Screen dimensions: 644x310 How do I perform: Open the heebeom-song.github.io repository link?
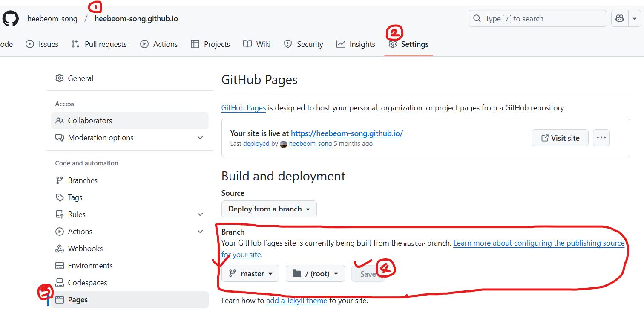[136, 19]
